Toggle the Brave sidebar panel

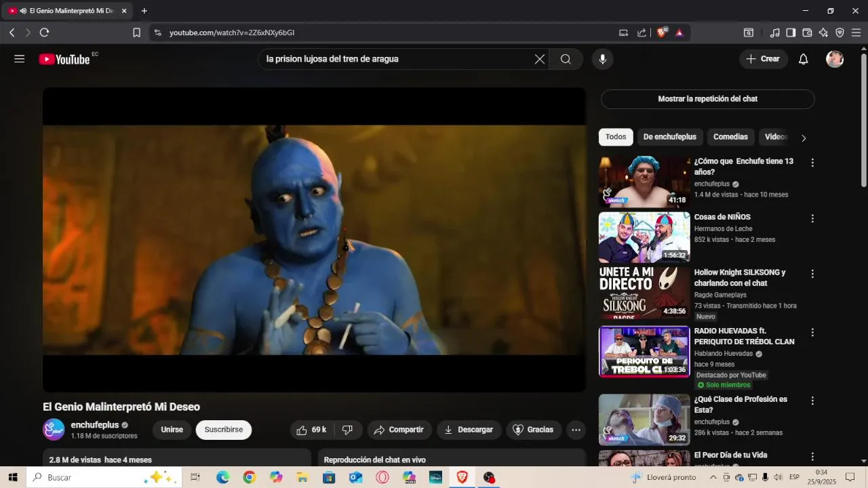(x=791, y=33)
